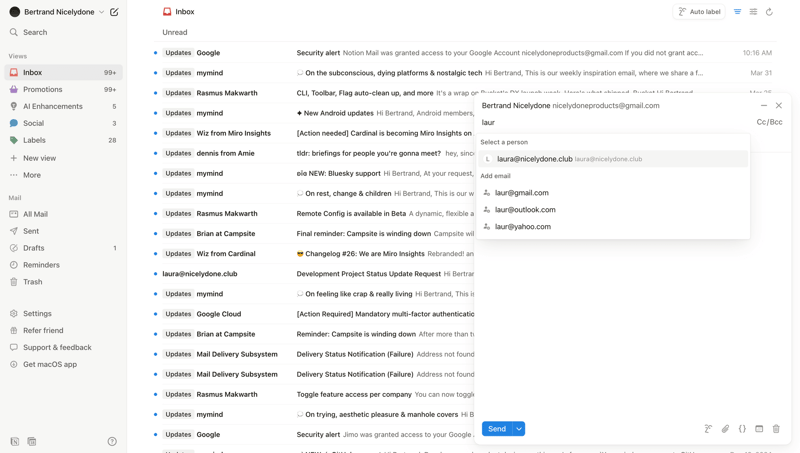
Task: Open Reminders folder
Action: pyautogui.click(x=63, y=265)
